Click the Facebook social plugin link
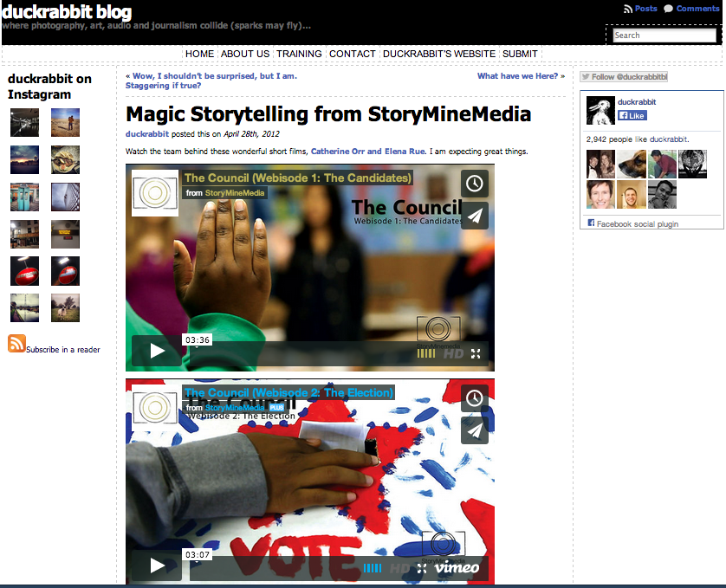The image size is (726, 588). click(x=637, y=223)
